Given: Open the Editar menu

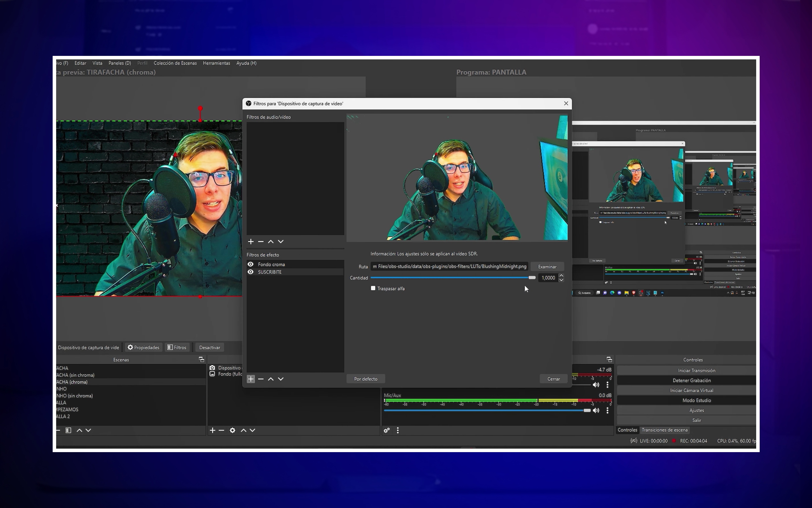Looking at the screenshot, I should [x=80, y=63].
